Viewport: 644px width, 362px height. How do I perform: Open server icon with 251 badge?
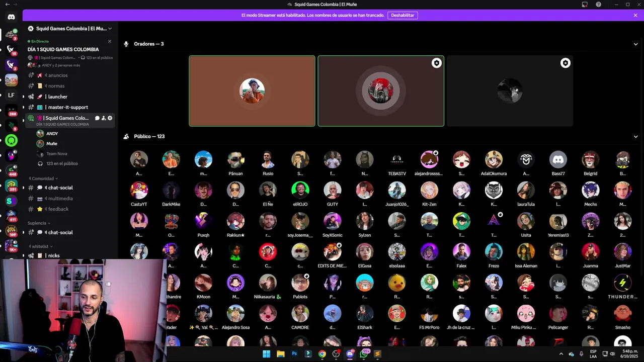pyautogui.click(x=11, y=186)
